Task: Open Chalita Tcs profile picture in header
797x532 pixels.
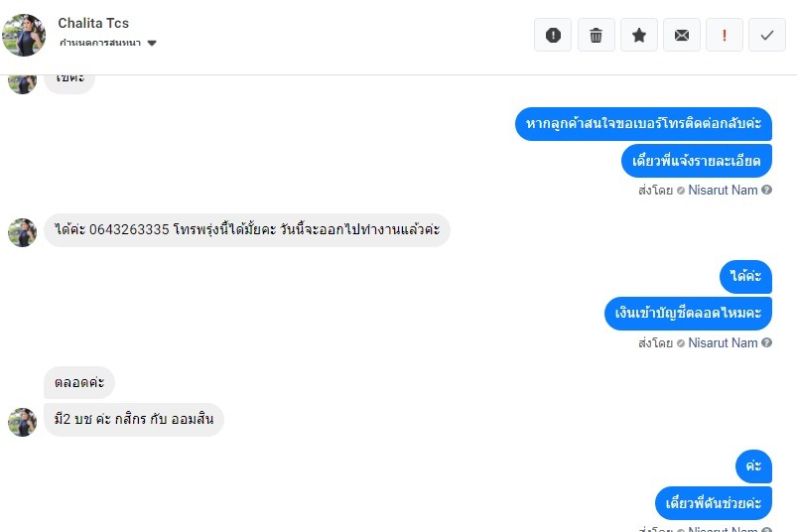Action: click(x=24, y=35)
